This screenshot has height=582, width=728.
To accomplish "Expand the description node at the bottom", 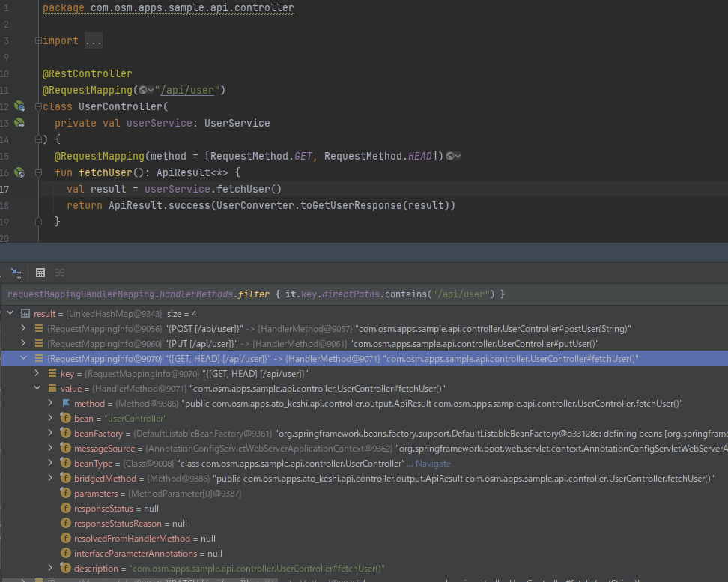I will 50,567.
